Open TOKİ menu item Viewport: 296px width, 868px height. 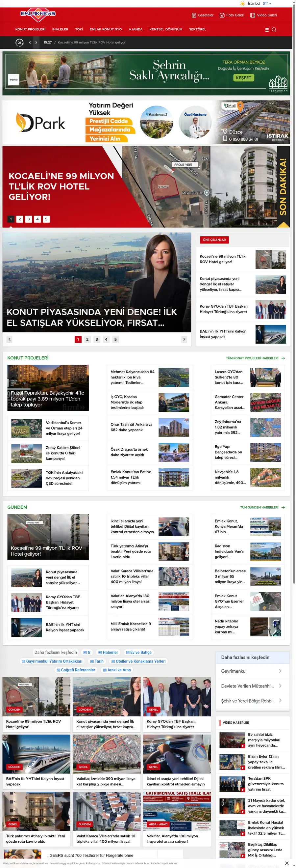point(79,29)
